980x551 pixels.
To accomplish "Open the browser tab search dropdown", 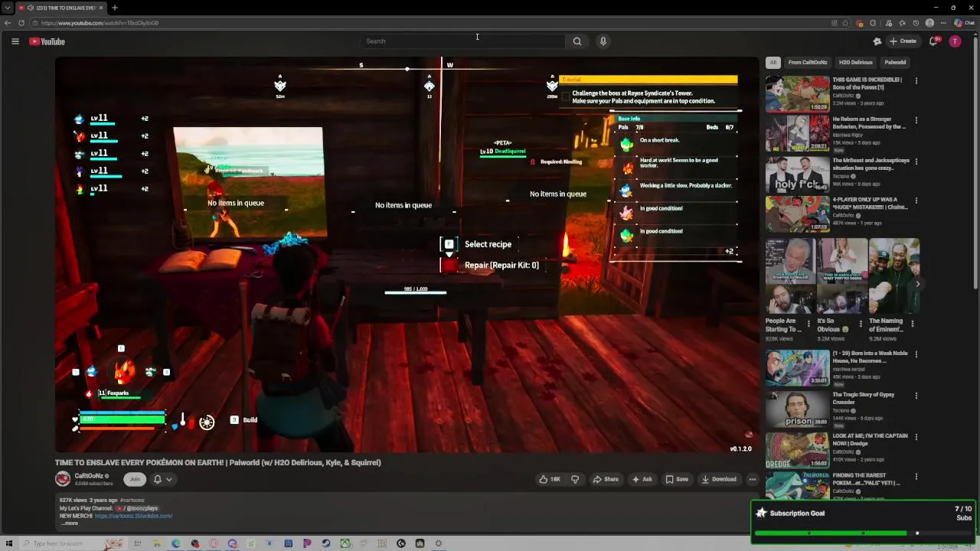I will 6,8.
